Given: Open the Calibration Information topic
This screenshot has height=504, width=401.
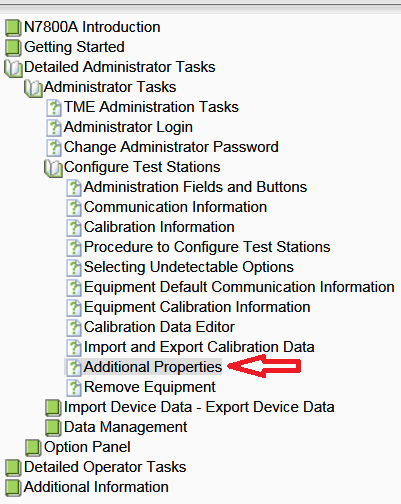Looking at the screenshot, I should (159, 227).
